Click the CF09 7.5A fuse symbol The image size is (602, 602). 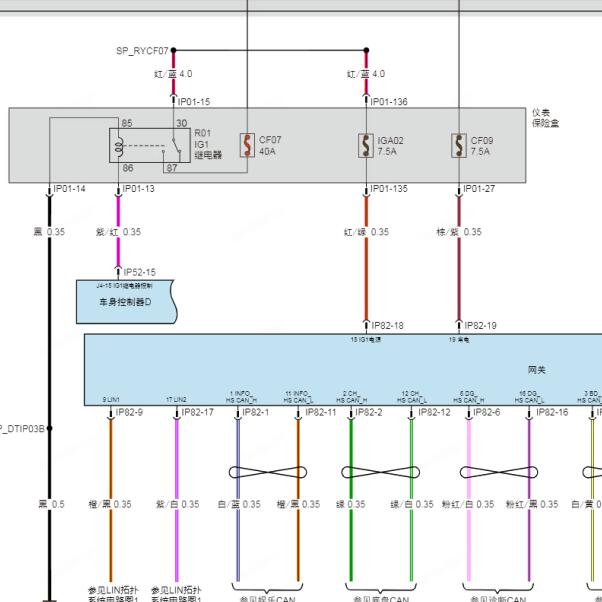click(459, 146)
